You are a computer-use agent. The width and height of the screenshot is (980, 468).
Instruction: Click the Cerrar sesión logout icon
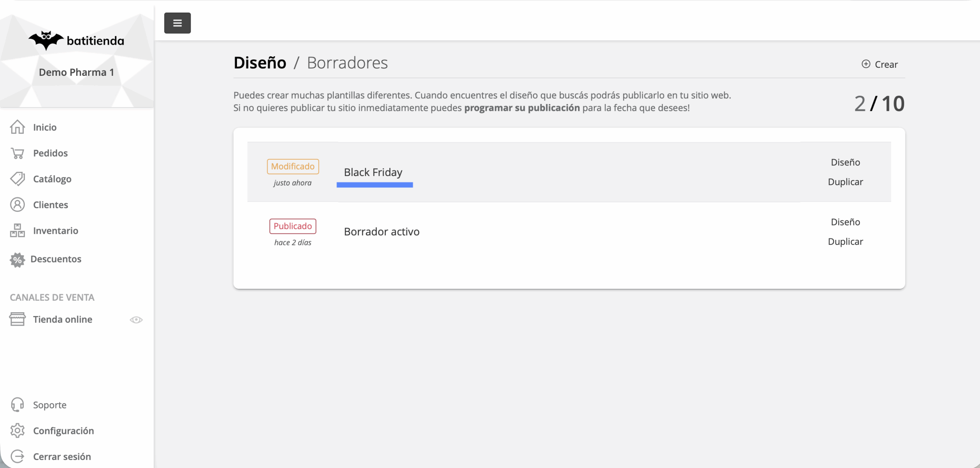tap(17, 457)
